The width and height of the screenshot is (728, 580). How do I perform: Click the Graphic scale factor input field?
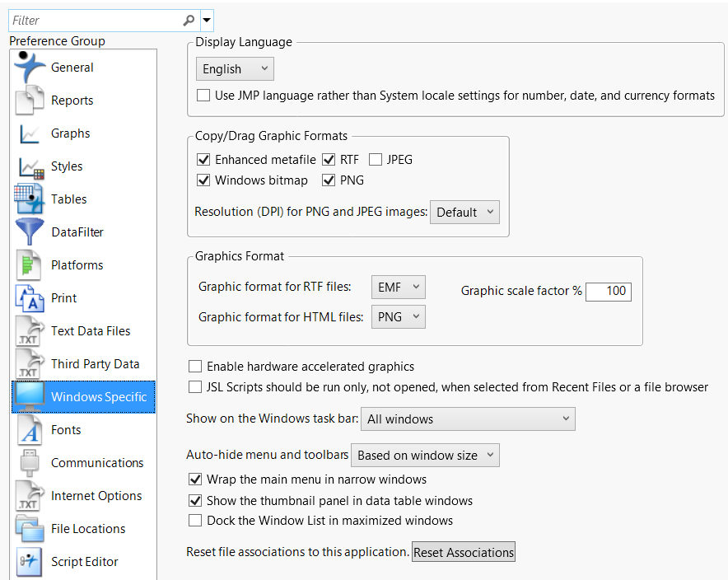pos(608,291)
